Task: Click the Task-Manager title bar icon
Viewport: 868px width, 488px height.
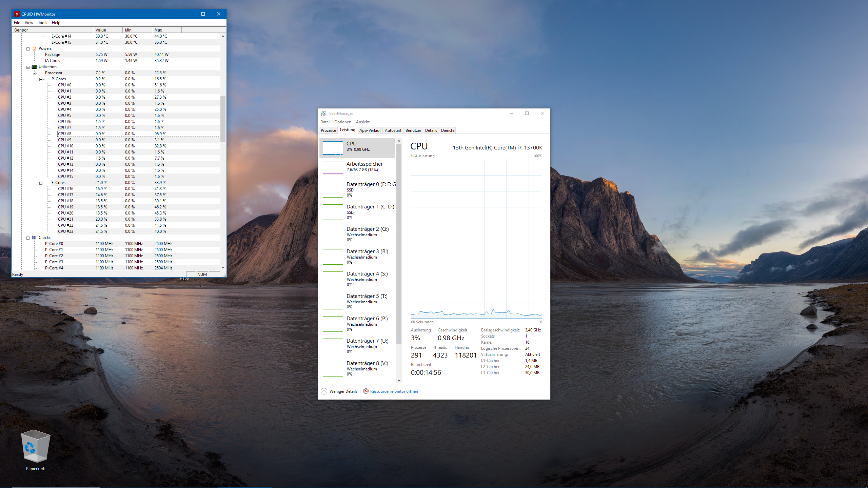Action: pyautogui.click(x=323, y=114)
